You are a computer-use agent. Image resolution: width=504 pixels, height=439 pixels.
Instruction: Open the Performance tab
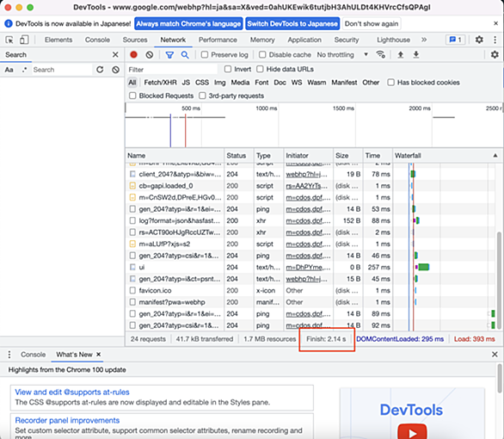(218, 40)
